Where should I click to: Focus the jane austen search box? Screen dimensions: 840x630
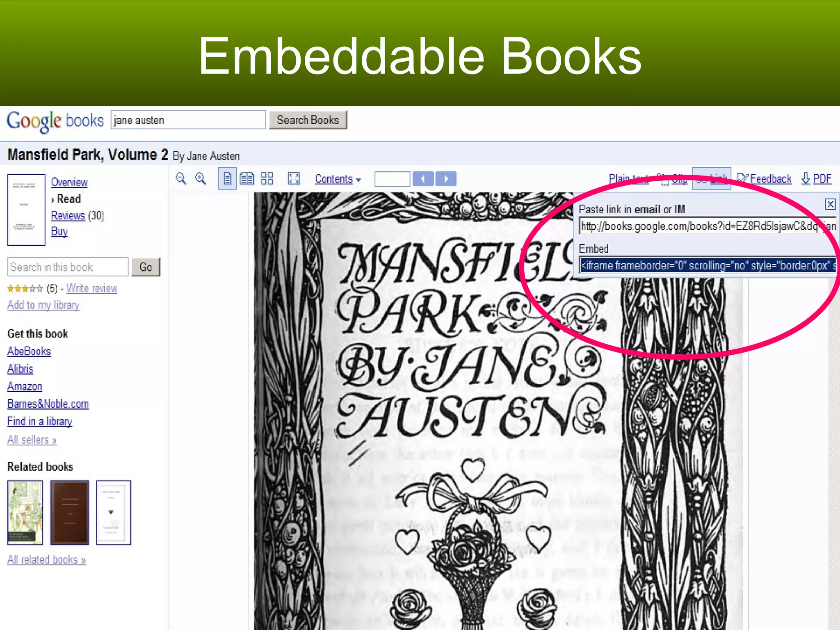(x=188, y=120)
